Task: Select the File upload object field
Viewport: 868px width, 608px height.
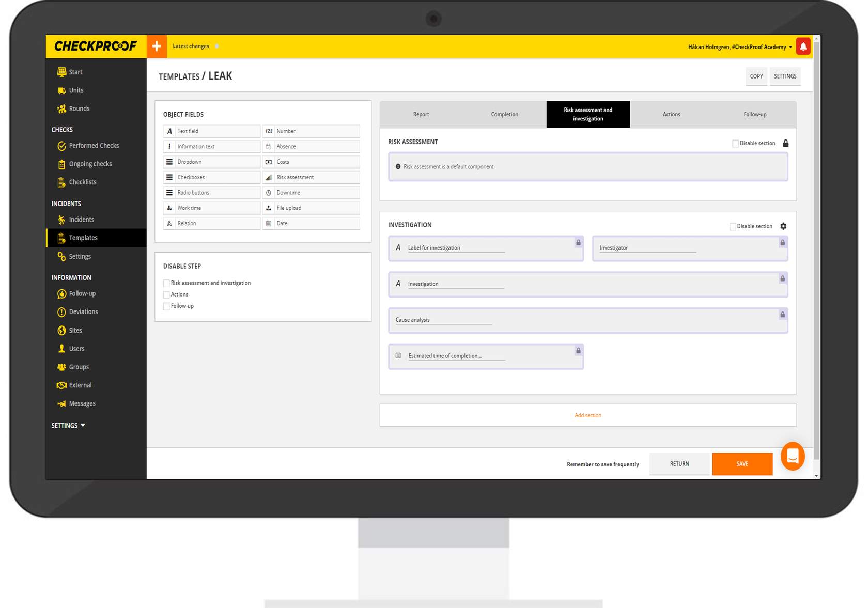Action: [x=311, y=208]
